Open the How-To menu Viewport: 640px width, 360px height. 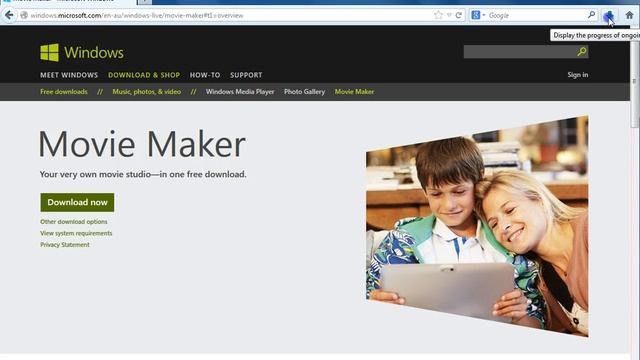click(205, 75)
